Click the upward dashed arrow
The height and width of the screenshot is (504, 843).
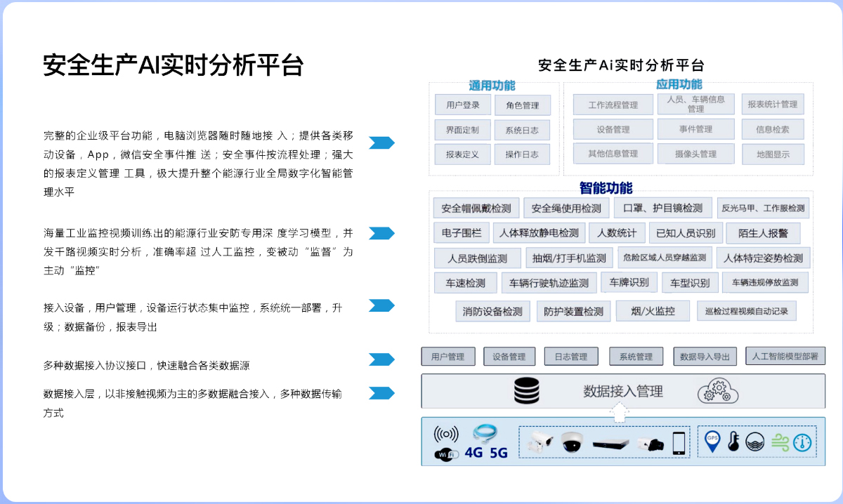point(619,415)
